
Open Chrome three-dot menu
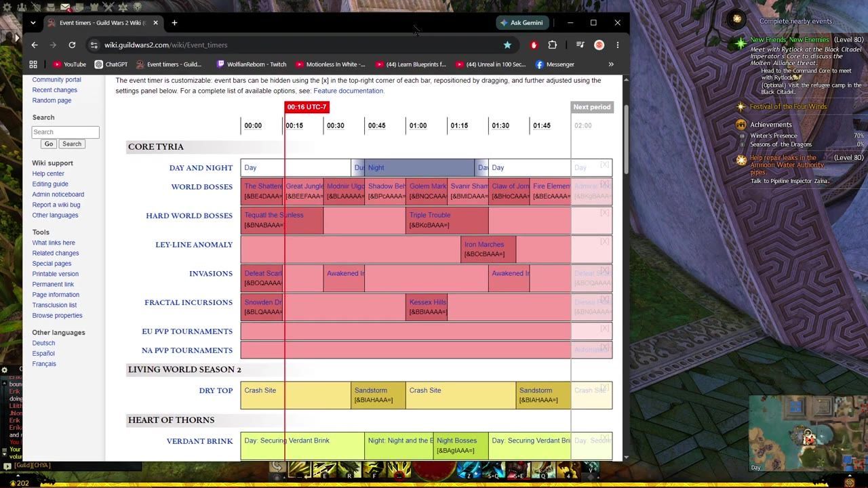click(x=617, y=45)
